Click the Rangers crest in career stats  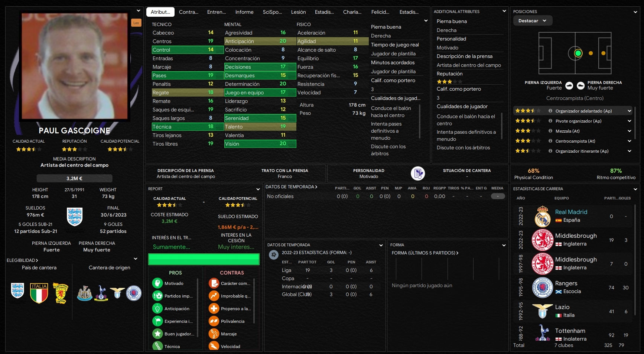pos(543,288)
